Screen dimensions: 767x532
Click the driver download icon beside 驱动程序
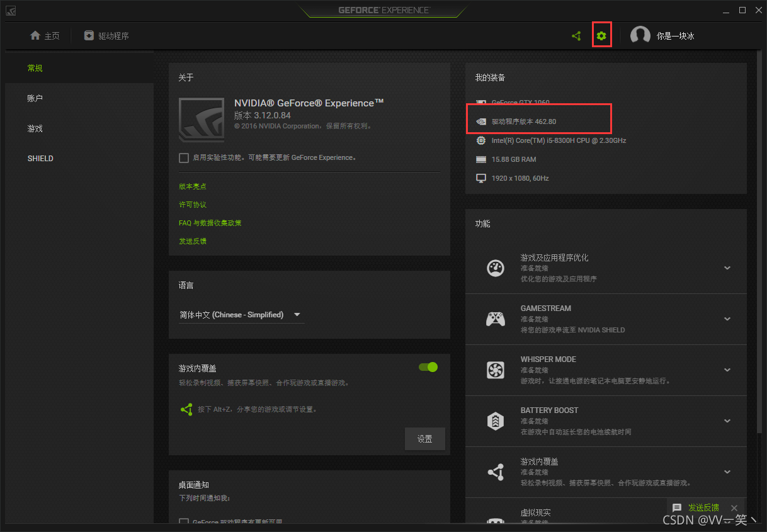pyautogui.click(x=89, y=35)
